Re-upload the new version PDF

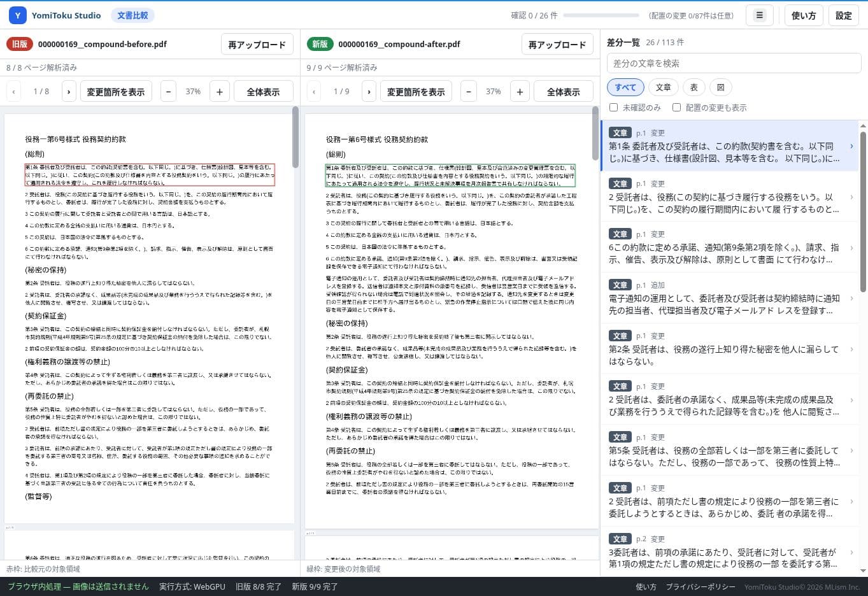[557, 45]
